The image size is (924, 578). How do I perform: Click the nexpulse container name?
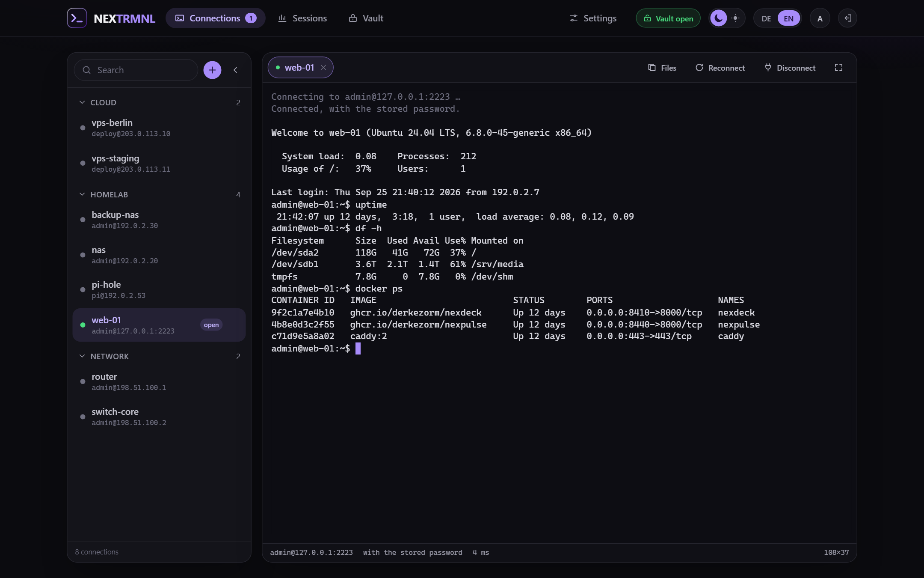click(x=739, y=325)
